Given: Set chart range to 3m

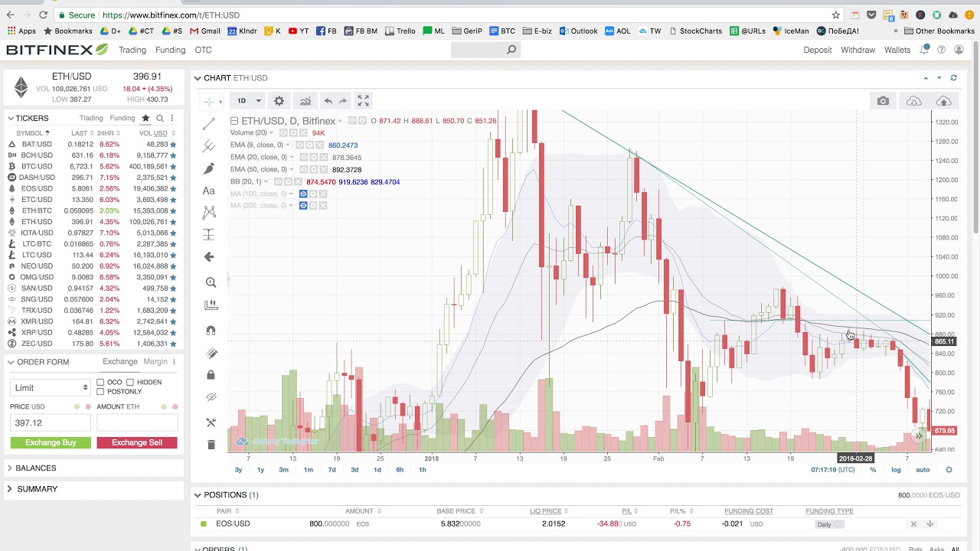Looking at the screenshot, I should 284,470.
